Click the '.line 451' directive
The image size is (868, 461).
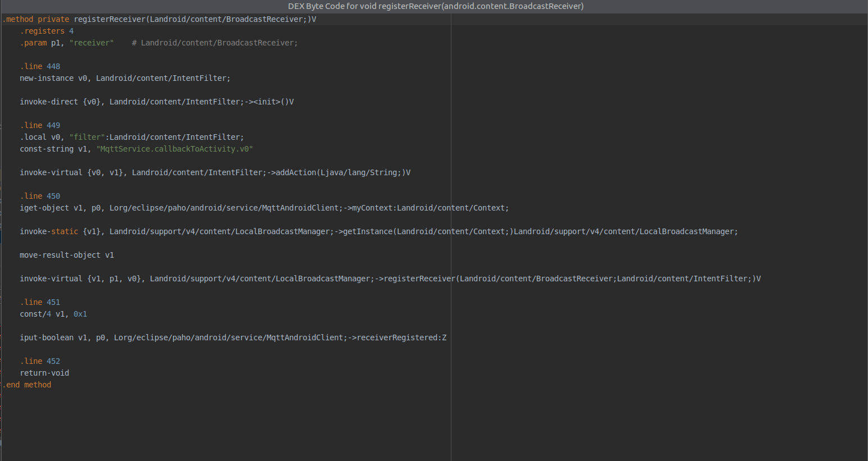[x=40, y=302]
